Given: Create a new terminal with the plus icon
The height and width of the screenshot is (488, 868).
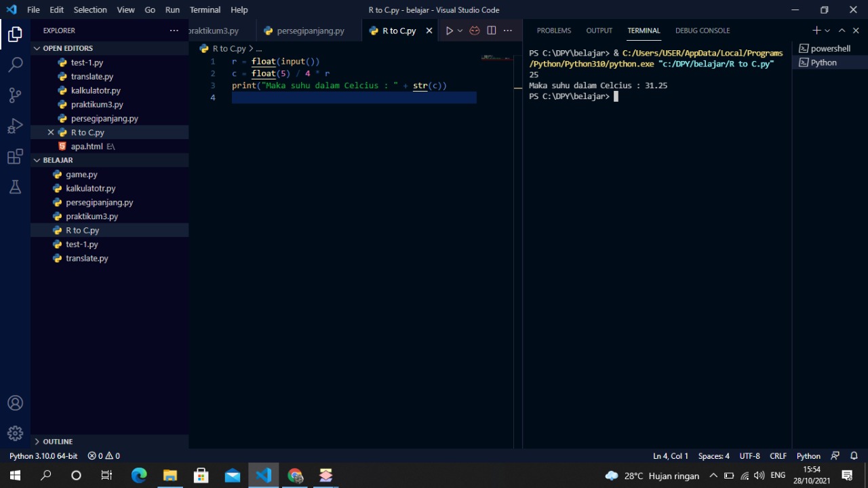Looking at the screenshot, I should tap(816, 31).
